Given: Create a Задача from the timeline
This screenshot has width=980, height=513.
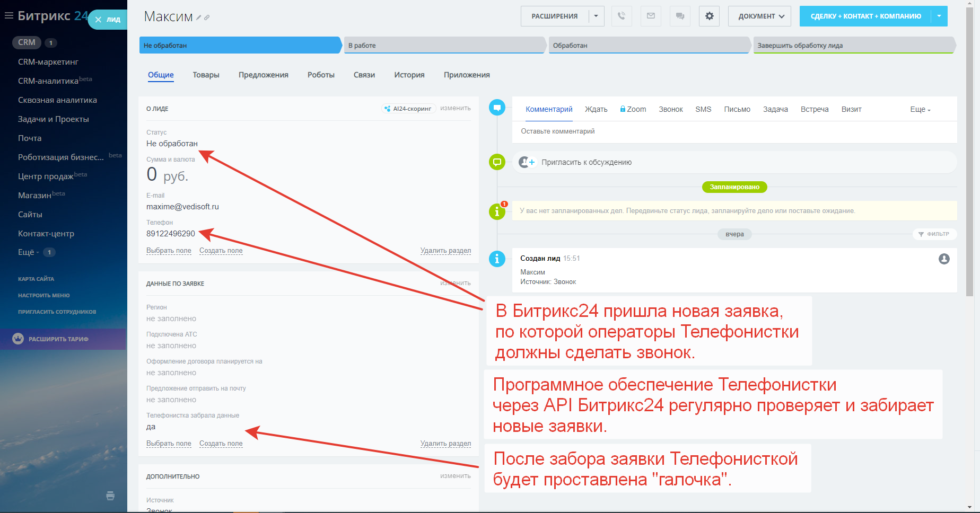Looking at the screenshot, I should (x=775, y=109).
